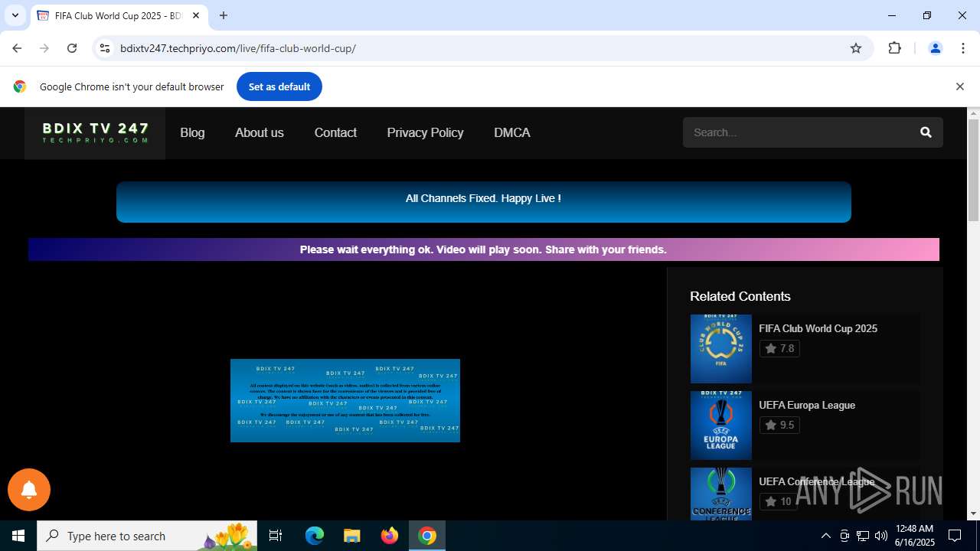Viewport: 980px width, 551px height.
Task: Click the address bar URL
Action: tap(238, 48)
